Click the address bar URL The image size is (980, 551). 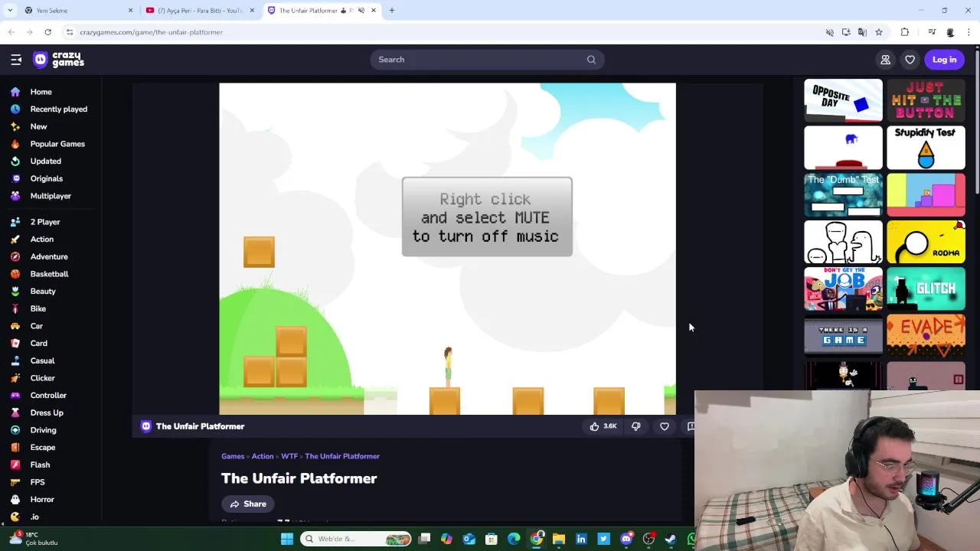151,32
